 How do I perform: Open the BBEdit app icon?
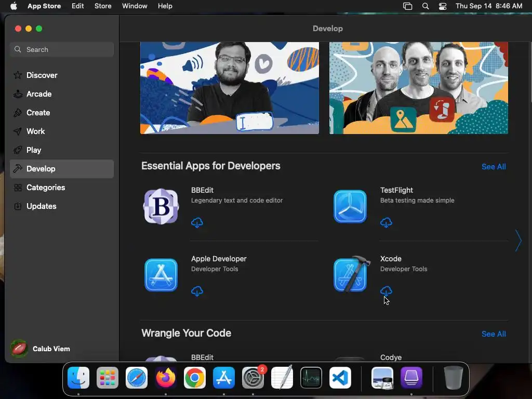(161, 206)
